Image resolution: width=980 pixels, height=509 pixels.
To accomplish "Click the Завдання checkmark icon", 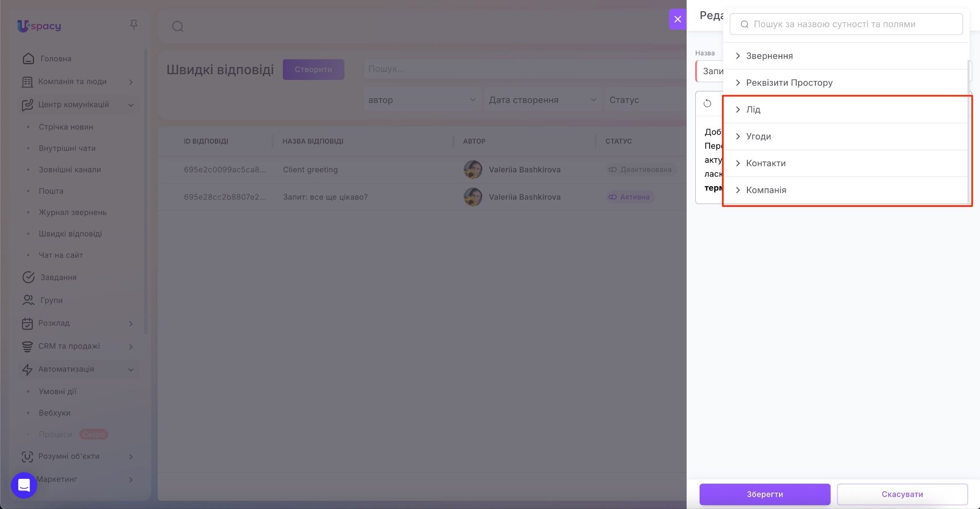I will 28,277.
